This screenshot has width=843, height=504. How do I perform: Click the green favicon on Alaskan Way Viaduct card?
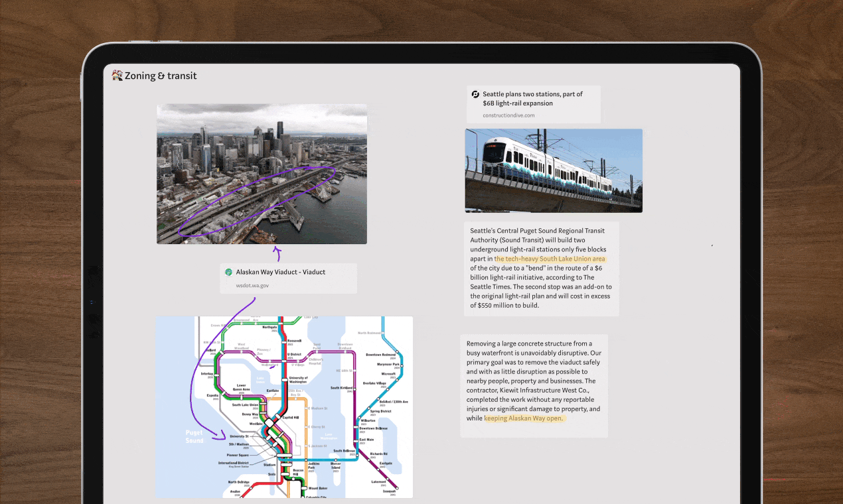(228, 272)
